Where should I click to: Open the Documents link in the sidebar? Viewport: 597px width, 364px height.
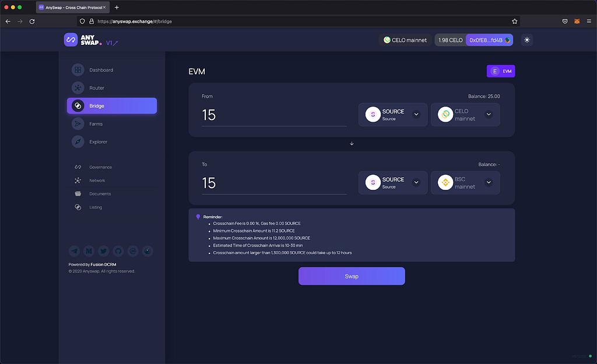(x=100, y=193)
